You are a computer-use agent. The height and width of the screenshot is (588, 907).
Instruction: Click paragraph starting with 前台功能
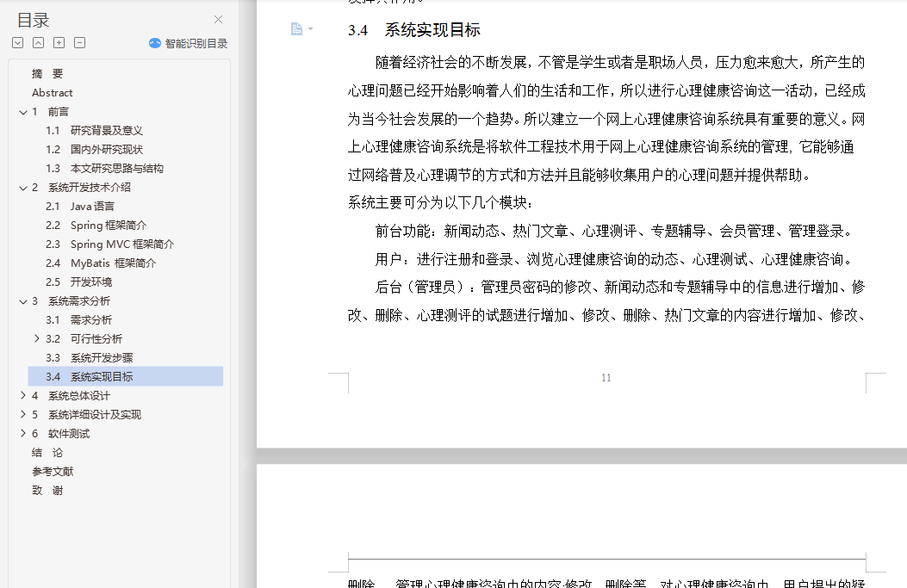(x=614, y=232)
